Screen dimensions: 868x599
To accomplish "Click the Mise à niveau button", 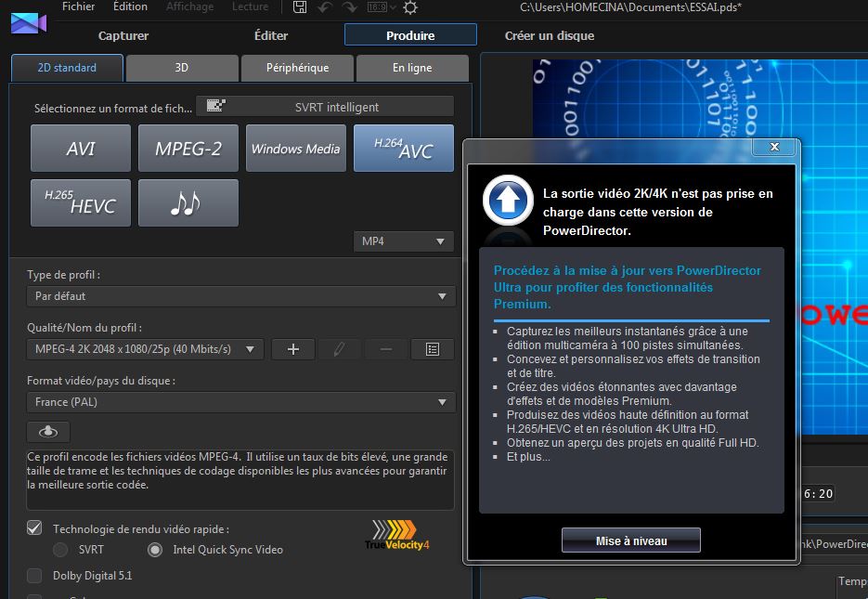I will coord(631,540).
